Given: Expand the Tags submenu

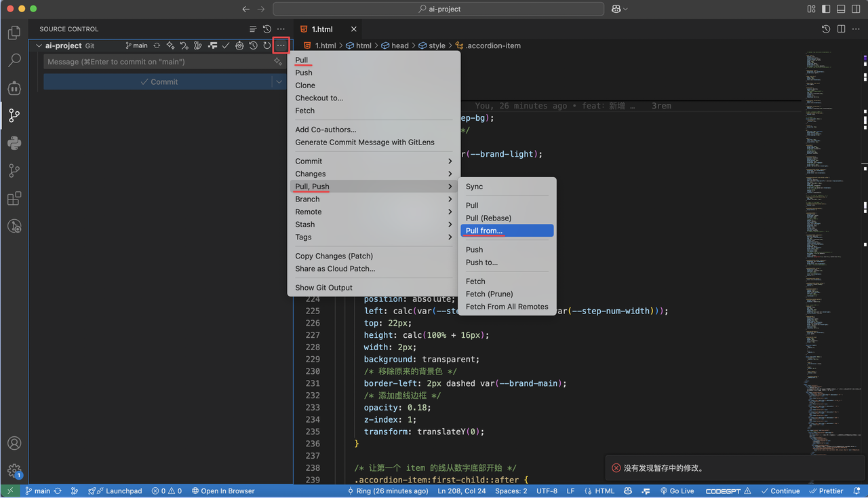Looking at the screenshot, I should pyautogui.click(x=374, y=237).
